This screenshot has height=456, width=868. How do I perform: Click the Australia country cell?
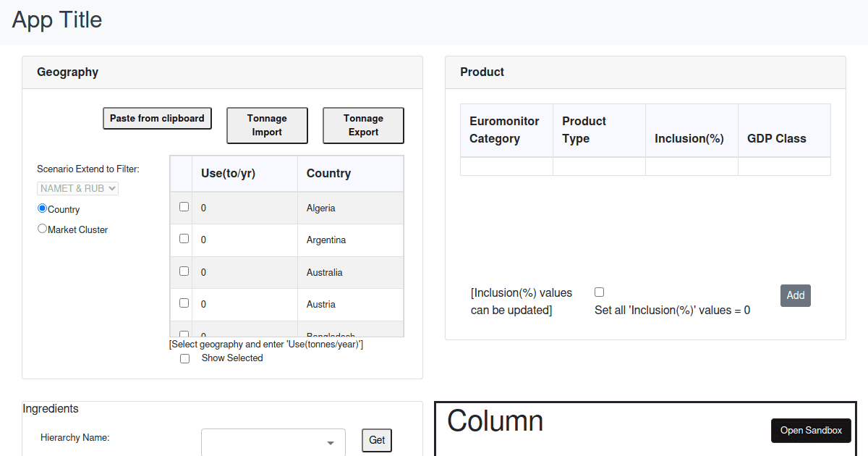pyautogui.click(x=351, y=272)
